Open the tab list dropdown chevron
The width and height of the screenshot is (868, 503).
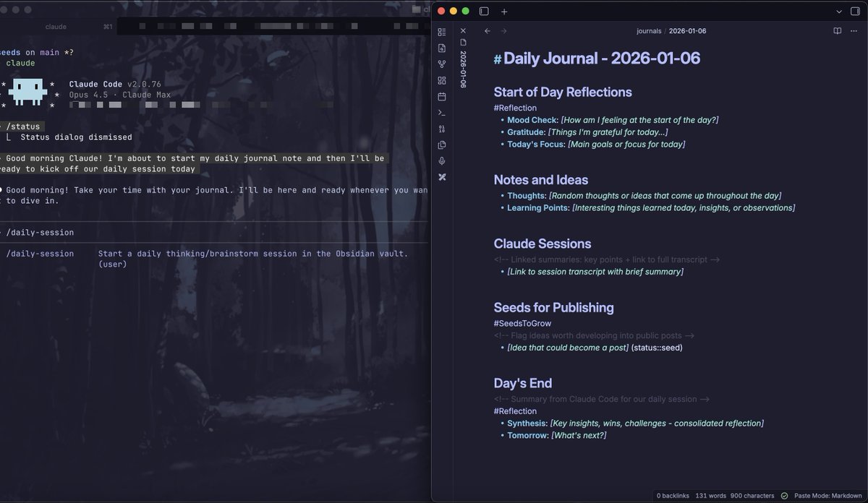[x=839, y=11]
